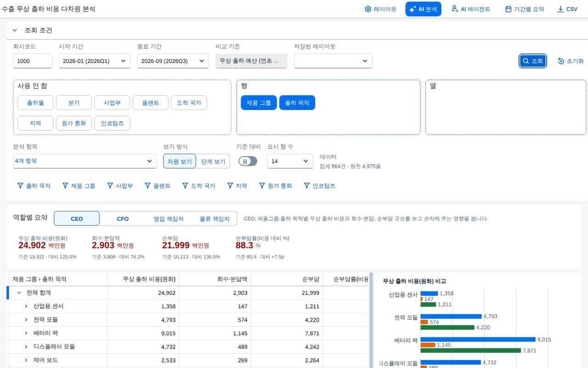Open the 종료 기간 dropdown
The width and height of the screenshot is (588, 368).
click(x=173, y=61)
